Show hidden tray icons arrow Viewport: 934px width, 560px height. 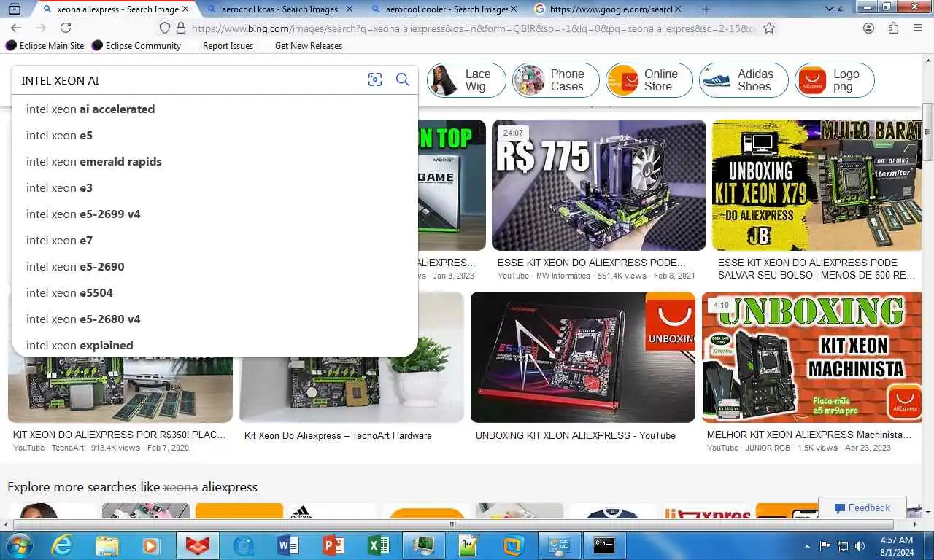807,546
